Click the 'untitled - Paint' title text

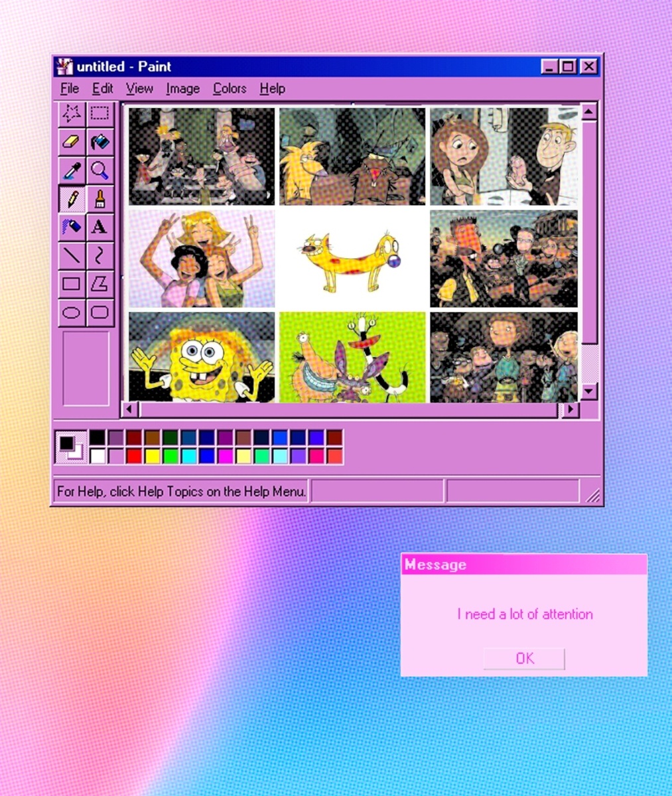point(124,67)
